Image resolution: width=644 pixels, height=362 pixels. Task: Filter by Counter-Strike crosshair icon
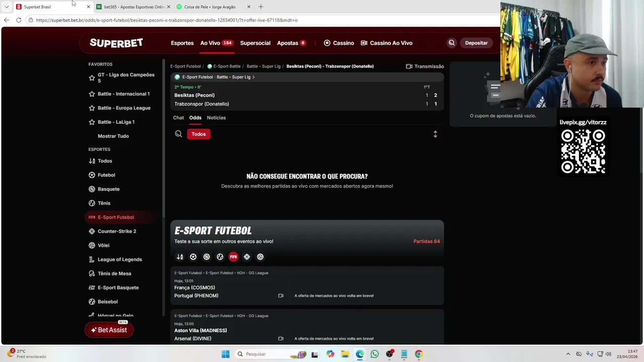247,257
